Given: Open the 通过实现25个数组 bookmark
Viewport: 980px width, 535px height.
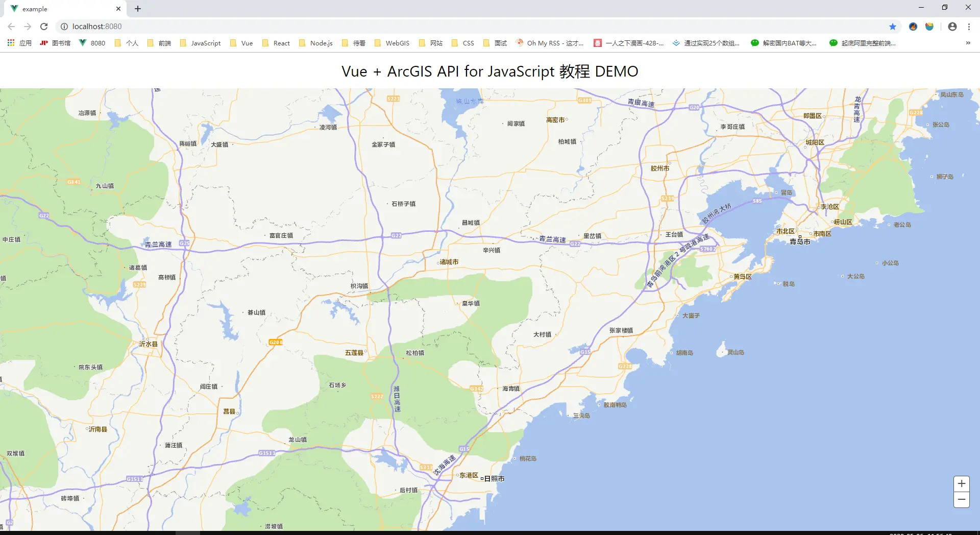Looking at the screenshot, I should [706, 43].
